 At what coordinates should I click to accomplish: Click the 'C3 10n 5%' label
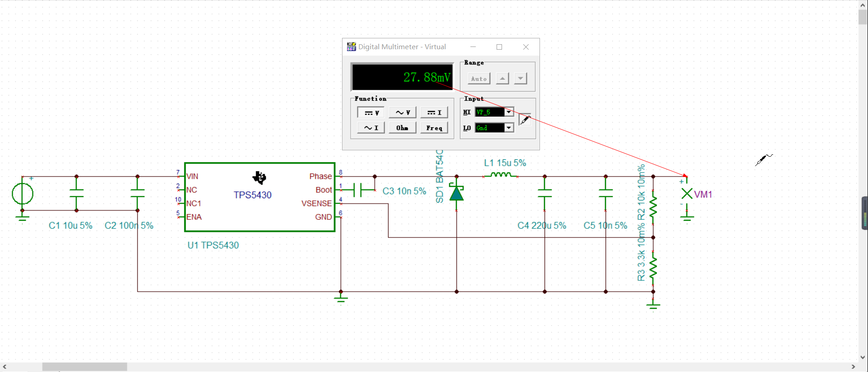click(x=404, y=191)
